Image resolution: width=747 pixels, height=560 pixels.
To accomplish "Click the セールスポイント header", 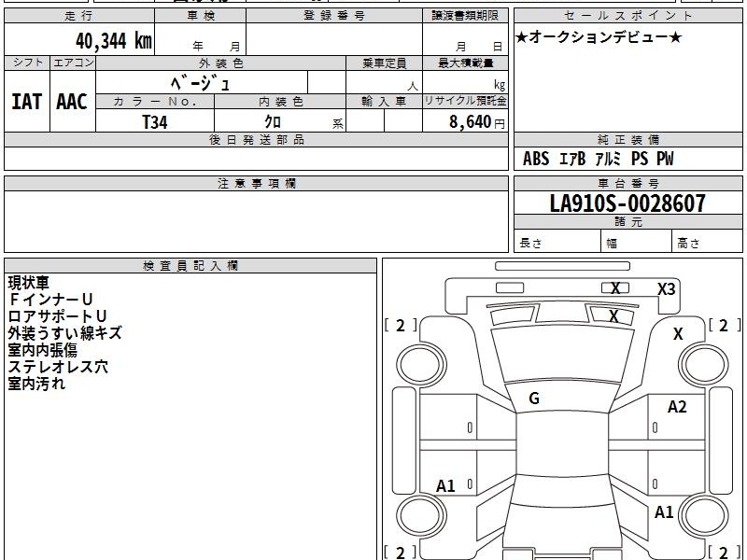I will coord(627,16).
